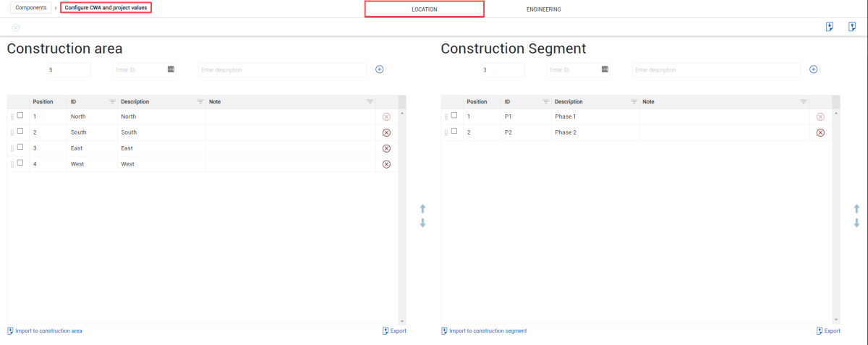Delete the Phase 2 segment row
Viewport: 868px width, 345px height.
coord(820,132)
